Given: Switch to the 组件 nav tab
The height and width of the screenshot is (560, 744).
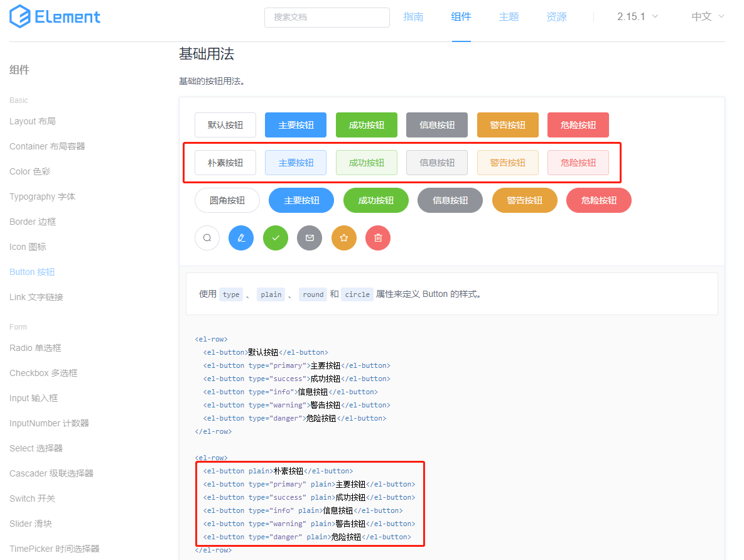Looking at the screenshot, I should [x=461, y=16].
